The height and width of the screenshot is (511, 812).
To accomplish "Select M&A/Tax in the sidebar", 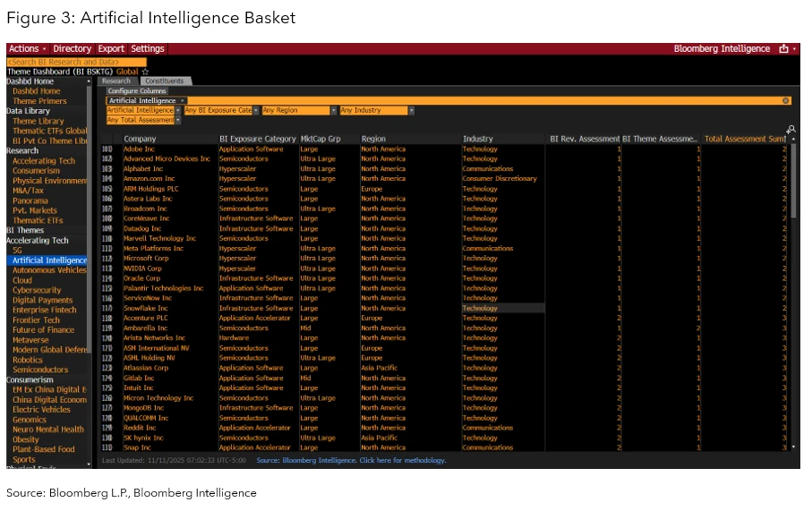I will pyautogui.click(x=28, y=191).
